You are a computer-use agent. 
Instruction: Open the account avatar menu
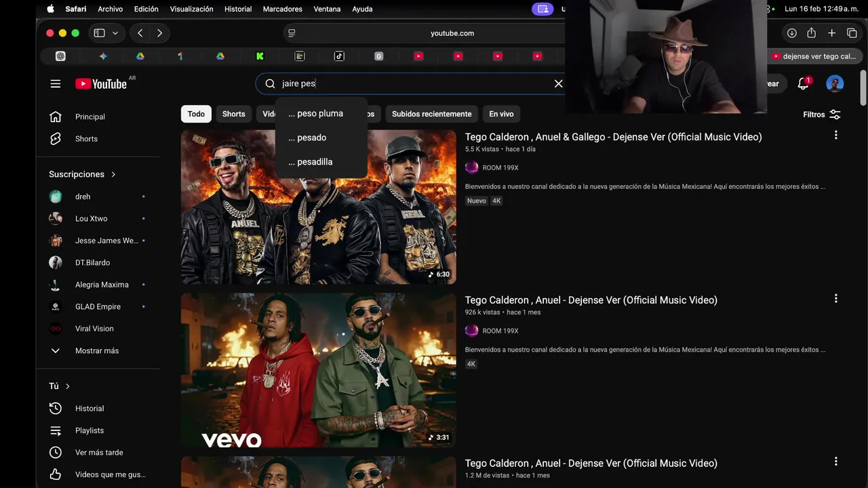pyautogui.click(x=835, y=83)
